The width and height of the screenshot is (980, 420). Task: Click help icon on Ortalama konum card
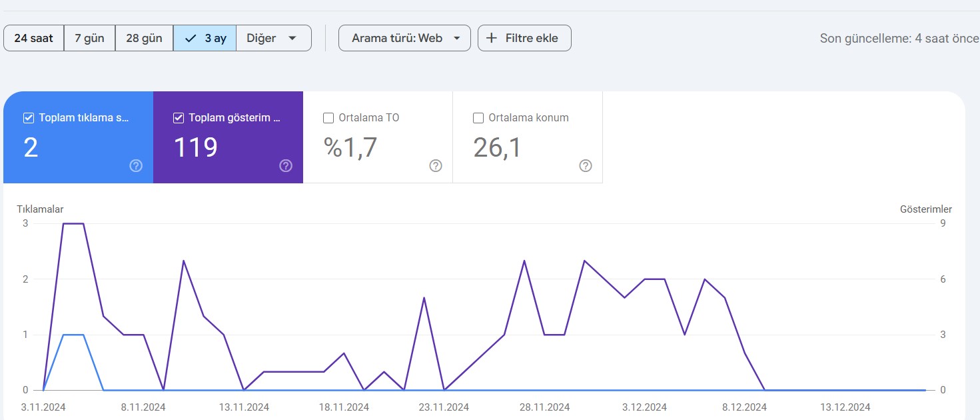pyautogui.click(x=586, y=166)
